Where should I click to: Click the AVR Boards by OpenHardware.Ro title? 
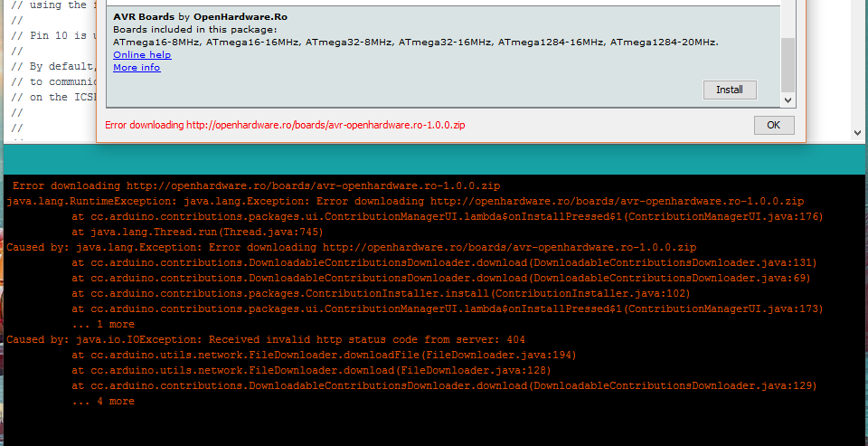(x=201, y=16)
